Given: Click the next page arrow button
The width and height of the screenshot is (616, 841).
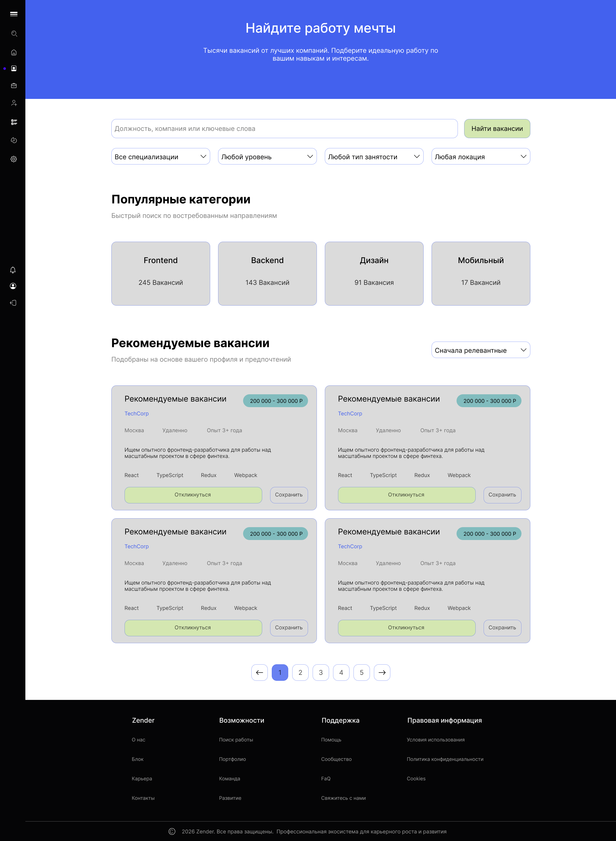Looking at the screenshot, I should point(382,672).
